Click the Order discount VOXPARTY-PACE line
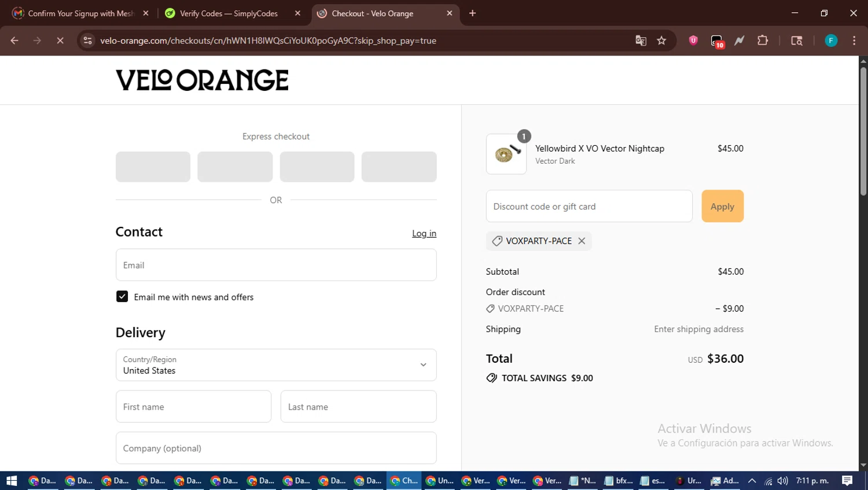Screen dimensions: 868x490 pyautogui.click(x=615, y=308)
